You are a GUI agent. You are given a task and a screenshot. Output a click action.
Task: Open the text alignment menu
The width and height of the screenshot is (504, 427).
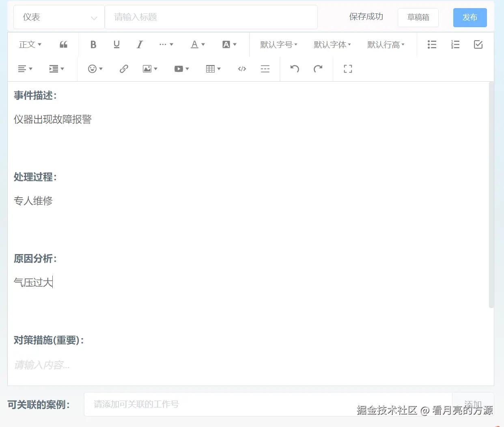point(25,69)
